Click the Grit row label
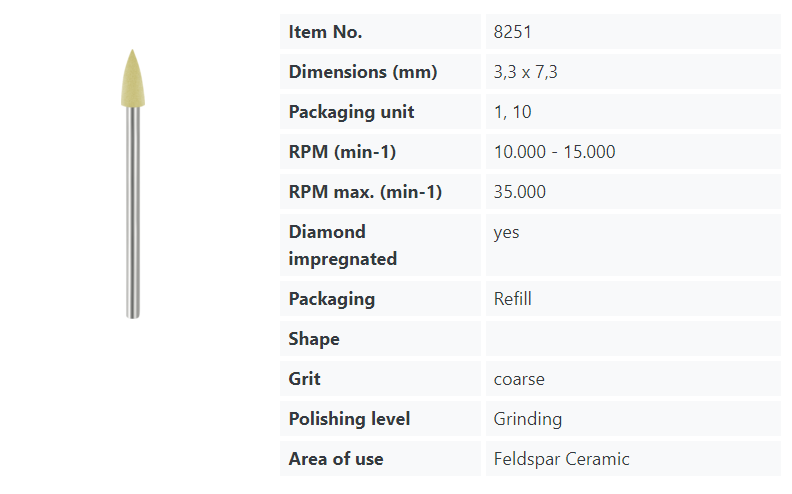792x494 pixels. click(305, 379)
